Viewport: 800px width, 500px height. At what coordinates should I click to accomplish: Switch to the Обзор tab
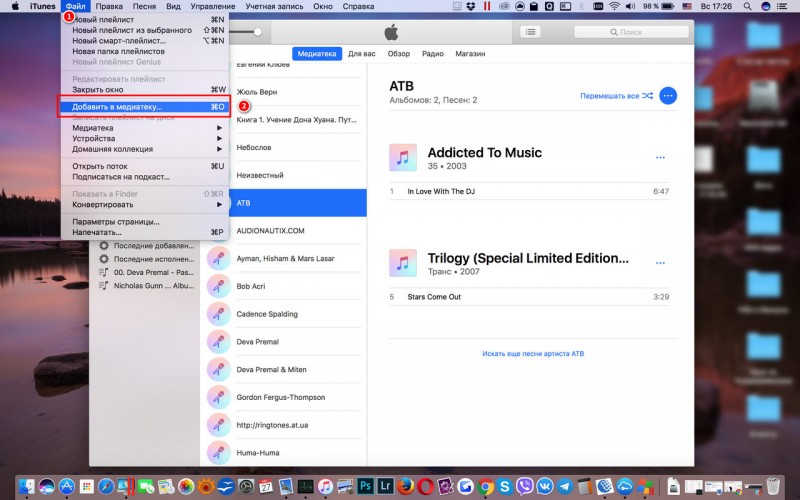398,54
